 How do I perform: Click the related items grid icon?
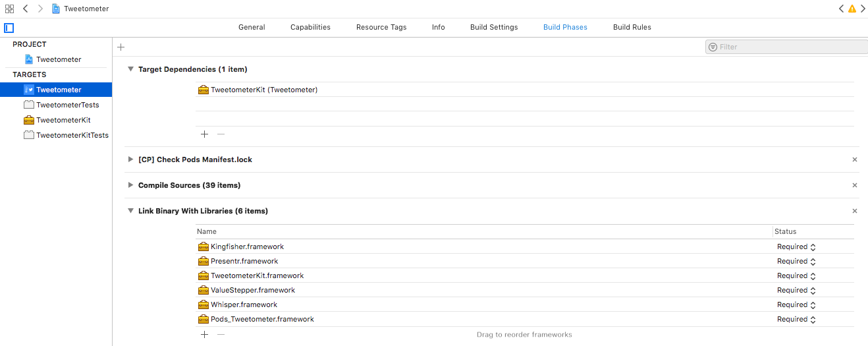point(9,9)
